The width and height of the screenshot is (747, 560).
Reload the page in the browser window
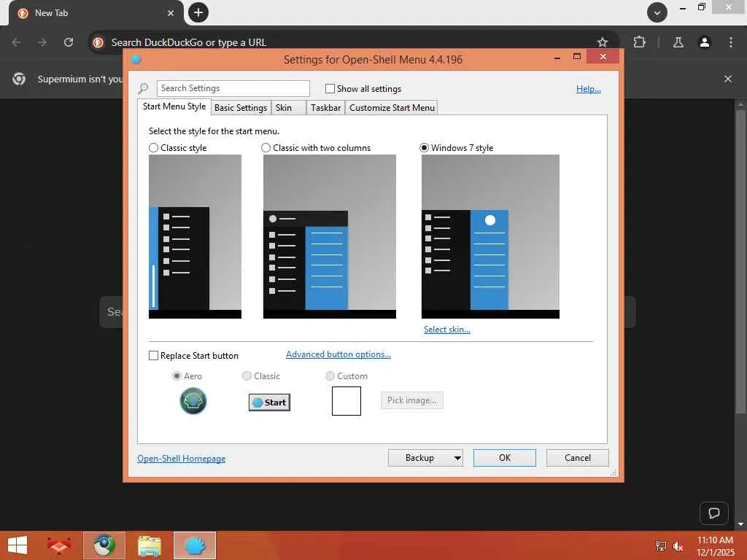pyautogui.click(x=69, y=42)
